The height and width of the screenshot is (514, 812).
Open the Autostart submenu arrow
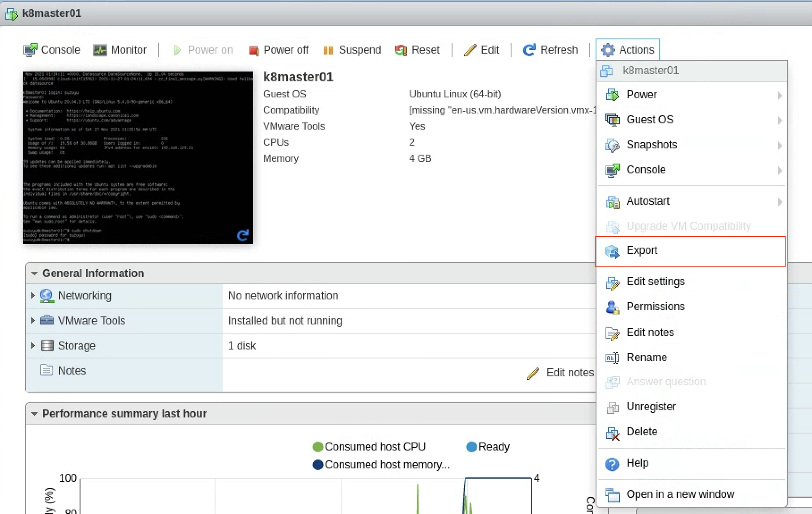779,202
